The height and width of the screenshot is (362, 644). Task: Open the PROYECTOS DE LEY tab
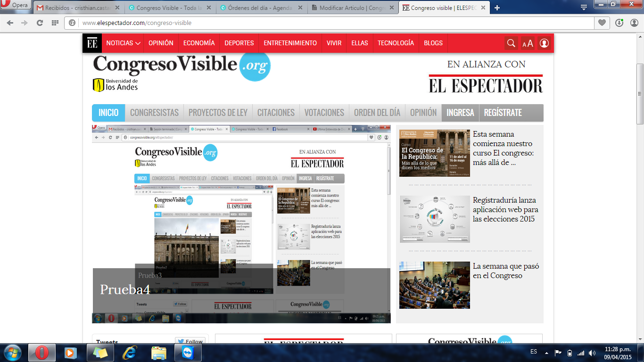[x=218, y=113]
